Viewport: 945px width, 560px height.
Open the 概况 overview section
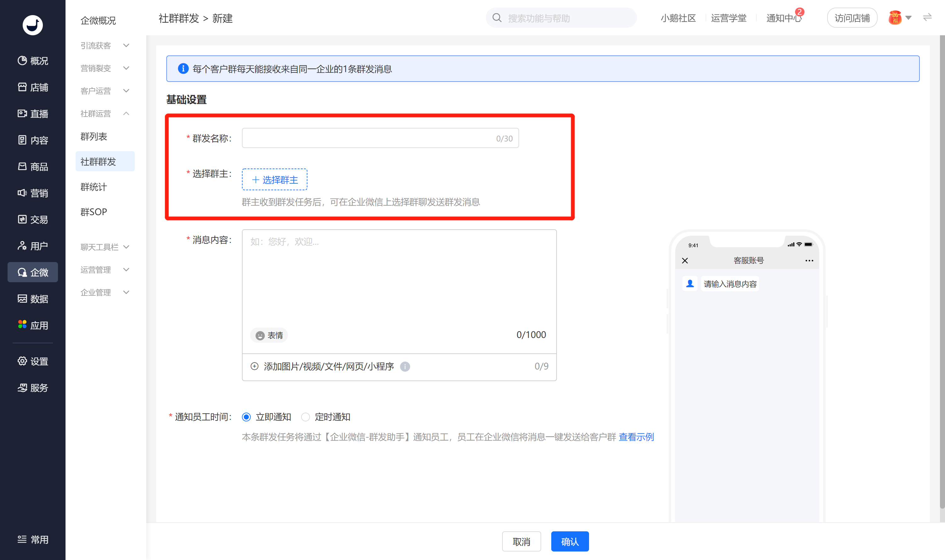(x=33, y=61)
